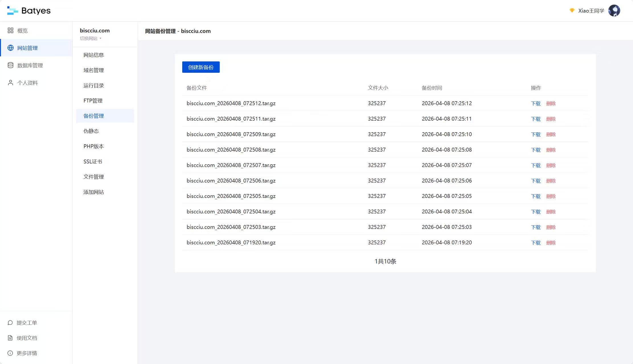Click the 创建新备份 button
This screenshot has width=633, height=364.
tap(201, 67)
